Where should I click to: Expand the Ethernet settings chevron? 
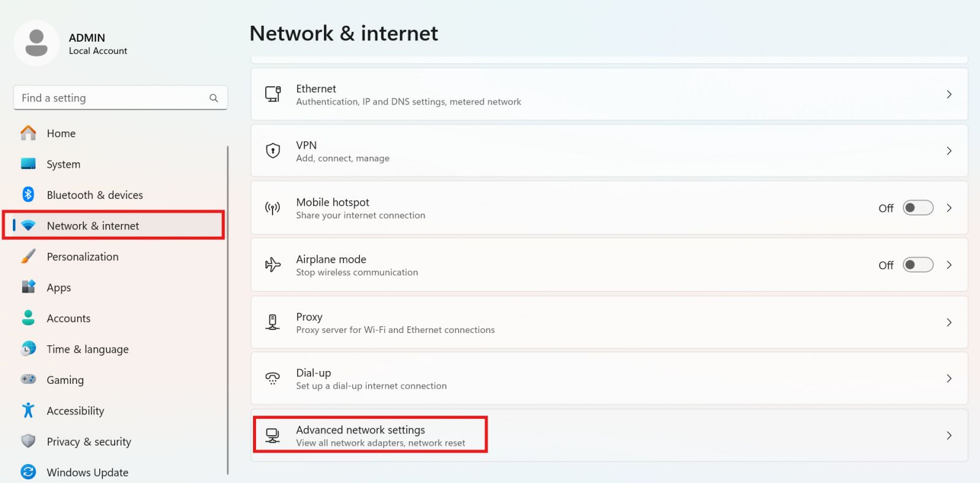point(949,94)
